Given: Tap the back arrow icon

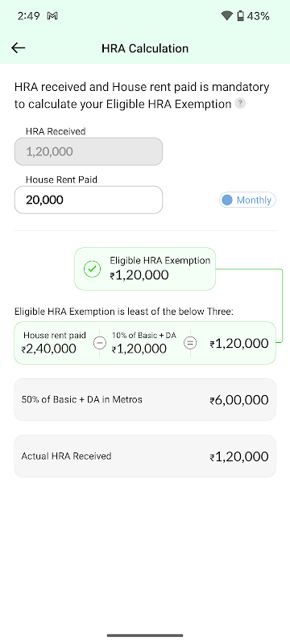Looking at the screenshot, I should (18, 48).
